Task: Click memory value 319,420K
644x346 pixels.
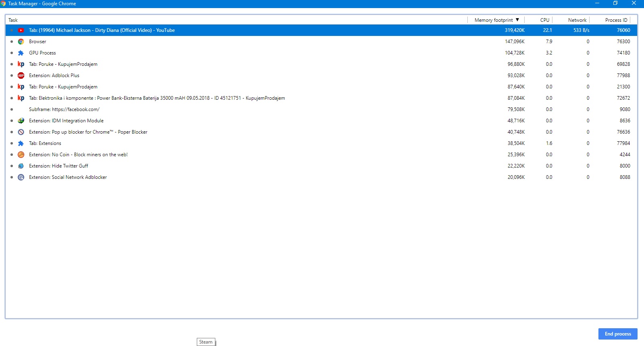Action: (515, 30)
